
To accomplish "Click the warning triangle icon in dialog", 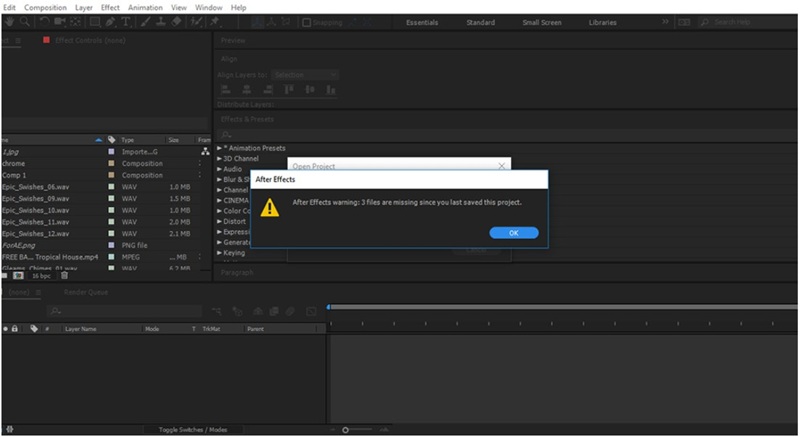I will (269, 208).
